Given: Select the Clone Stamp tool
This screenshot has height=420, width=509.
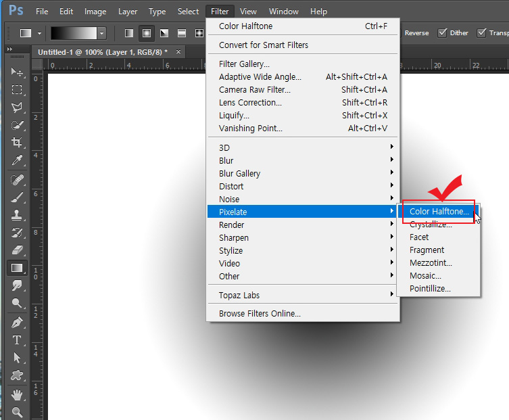Looking at the screenshot, I should pos(17,214).
